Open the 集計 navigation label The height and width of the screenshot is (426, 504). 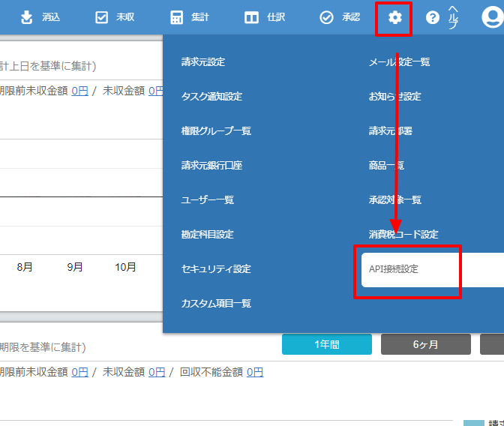200,17
